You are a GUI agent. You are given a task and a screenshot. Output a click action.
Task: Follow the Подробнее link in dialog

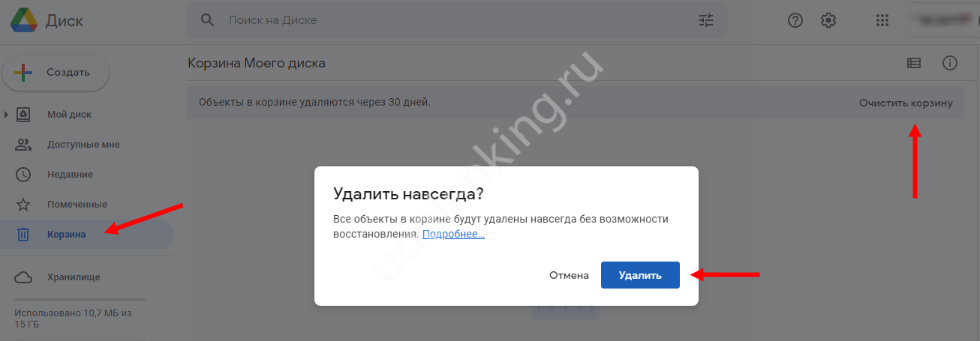(453, 235)
